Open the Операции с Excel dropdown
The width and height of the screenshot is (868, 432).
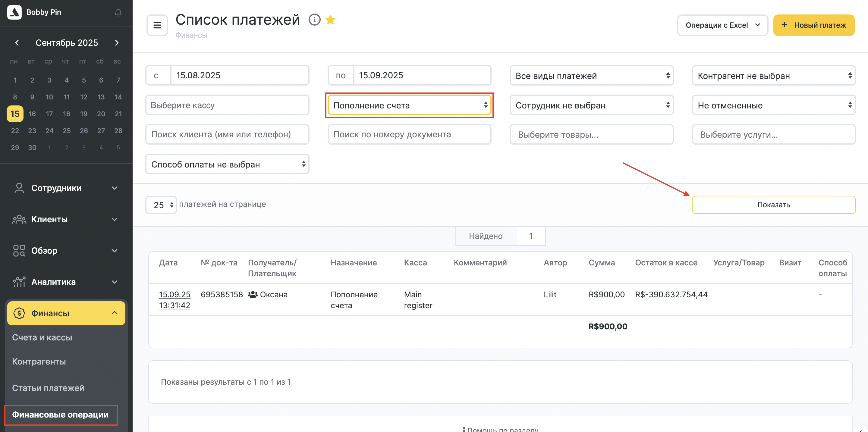(x=722, y=25)
